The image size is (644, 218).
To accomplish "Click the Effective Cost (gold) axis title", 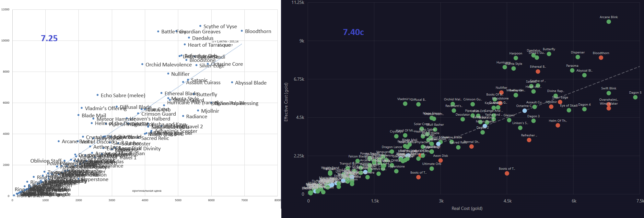I will pyautogui.click(x=286, y=102).
